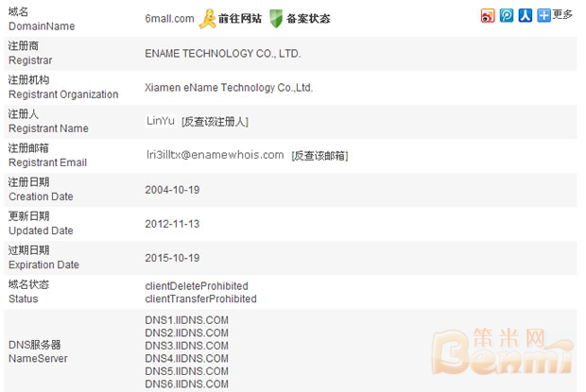
Task: Click the yellow figure icon beside 前往网站
Action: (x=207, y=18)
